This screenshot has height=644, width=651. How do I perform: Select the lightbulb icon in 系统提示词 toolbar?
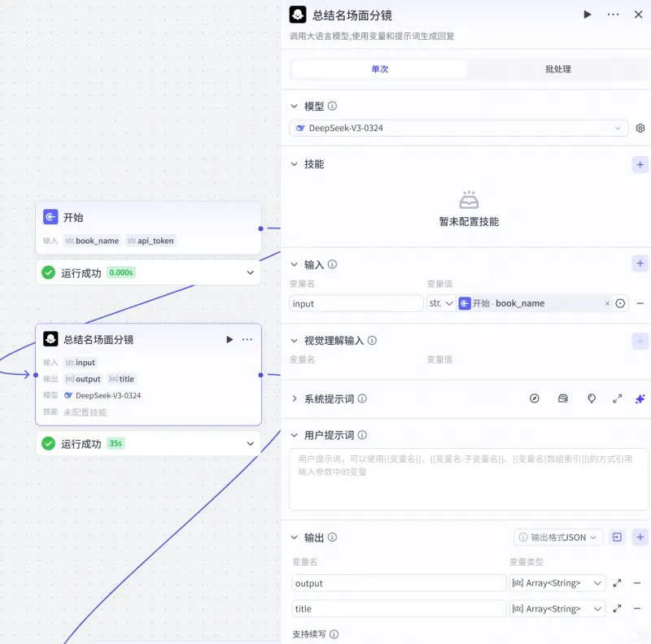[x=592, y=398]
